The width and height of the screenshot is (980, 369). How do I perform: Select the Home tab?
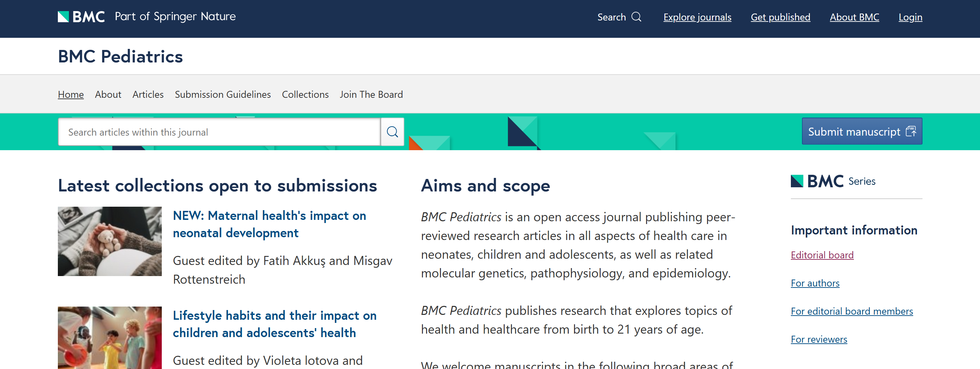click(x=71, y=94)
